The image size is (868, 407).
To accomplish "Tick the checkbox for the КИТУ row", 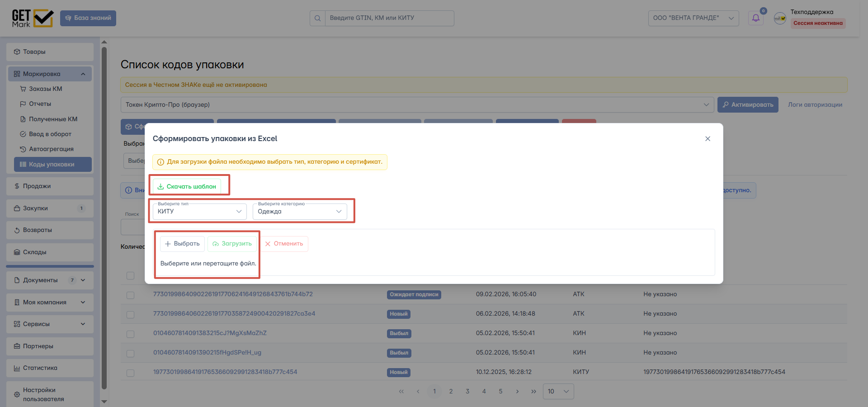I will click(x=131, y=373).
